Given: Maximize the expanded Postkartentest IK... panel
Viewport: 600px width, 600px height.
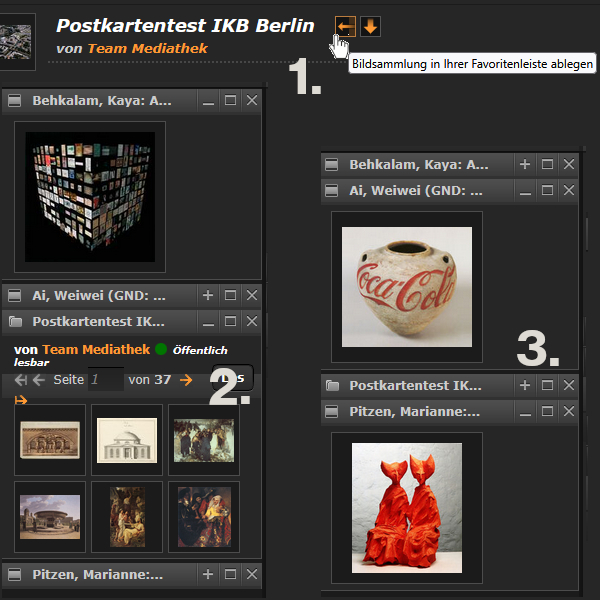Looking at the screenshot, I should [x=230, y=321].
